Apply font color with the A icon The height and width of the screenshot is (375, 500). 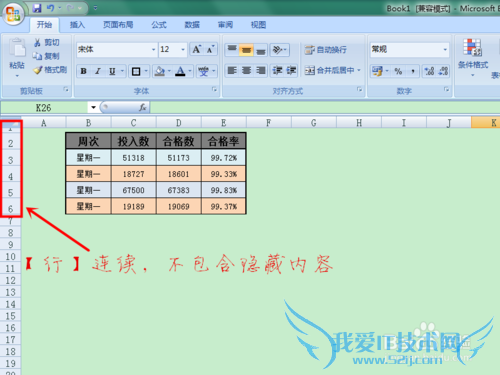[180, 71]
